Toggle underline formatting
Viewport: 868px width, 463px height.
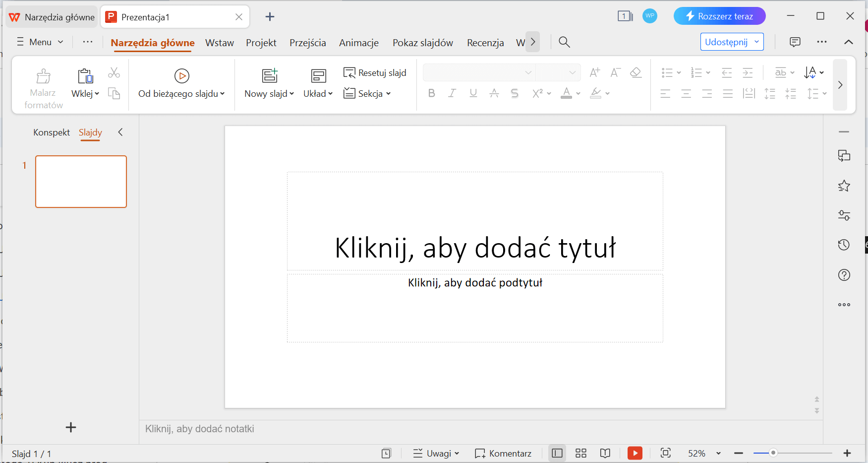[473, 93]
